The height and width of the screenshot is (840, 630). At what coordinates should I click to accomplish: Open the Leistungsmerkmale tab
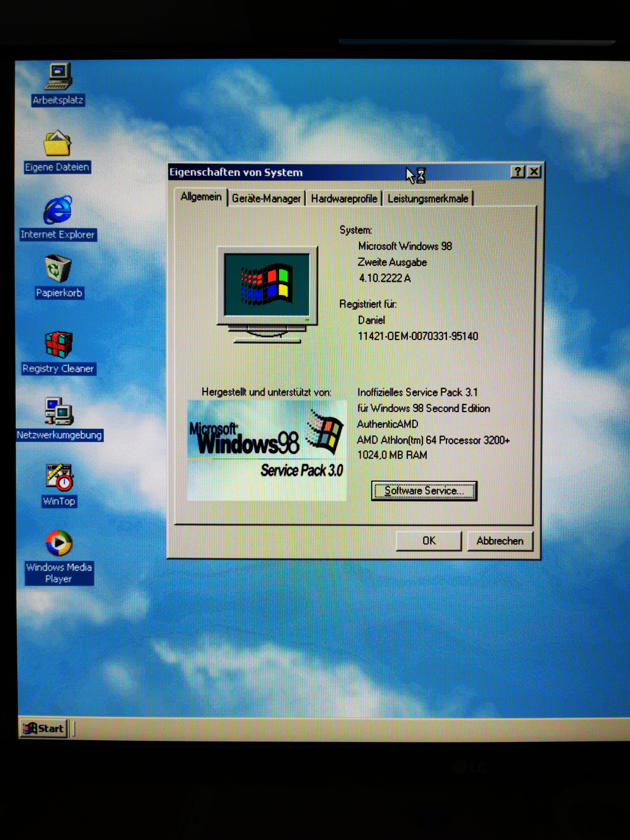click(x=428, y=199)
